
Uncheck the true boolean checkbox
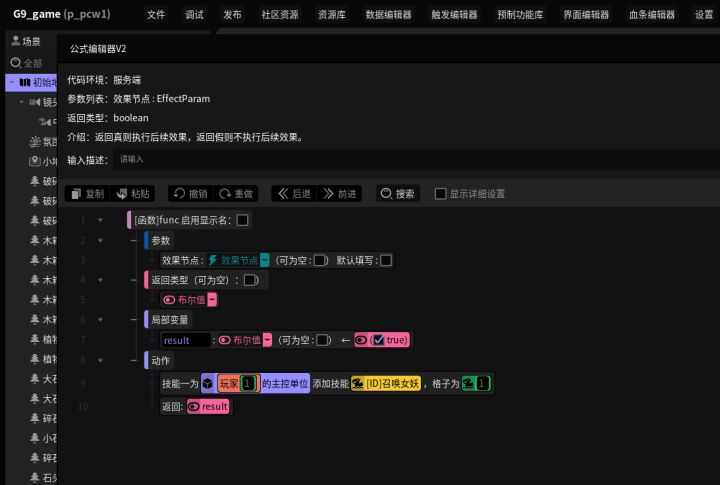click(378, 340)
